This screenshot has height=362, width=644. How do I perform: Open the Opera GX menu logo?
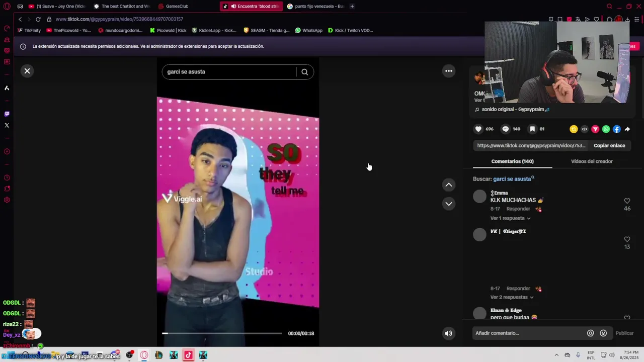(x=7, y=7)
